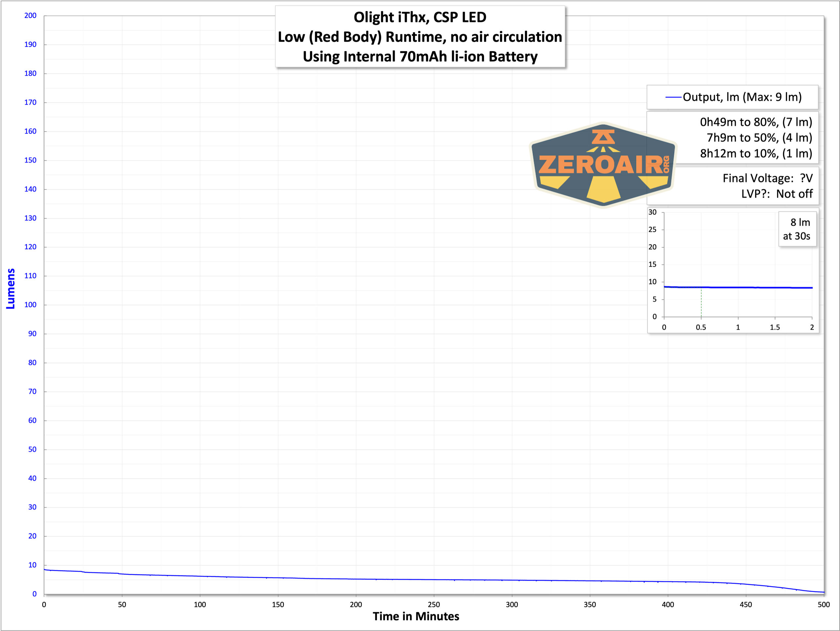Viewport: 840px width, 631px height.
Task: Click the 100 label on Lumens axis
Action: 31,304
